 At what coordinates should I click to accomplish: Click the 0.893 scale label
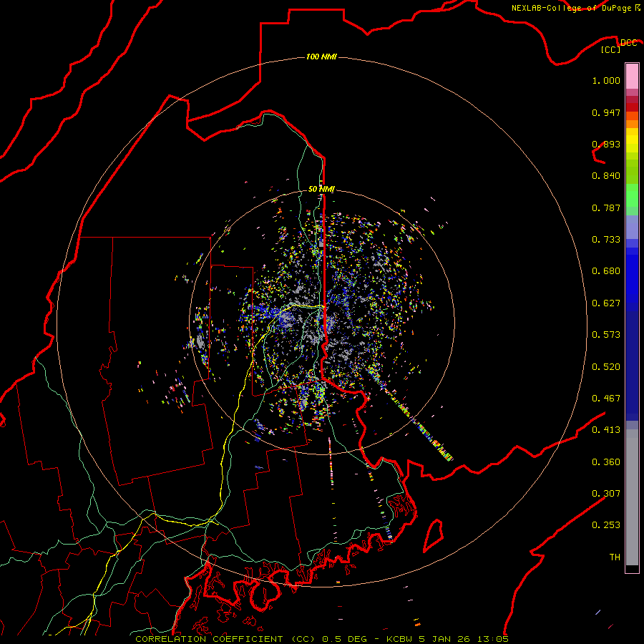click(606, 144)
